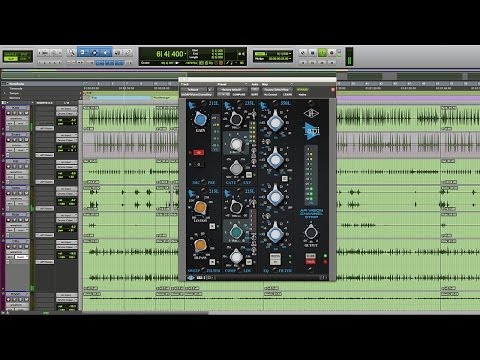Click the UAD logo in plugin bottom toolbar
The height and width of the screenshot is (360, 480).
[191, 277]
